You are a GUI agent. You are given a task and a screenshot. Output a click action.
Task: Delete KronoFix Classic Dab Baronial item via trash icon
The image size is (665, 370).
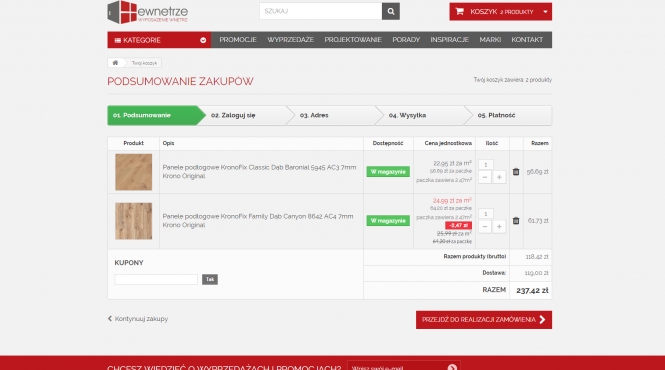tap(516, 172)
